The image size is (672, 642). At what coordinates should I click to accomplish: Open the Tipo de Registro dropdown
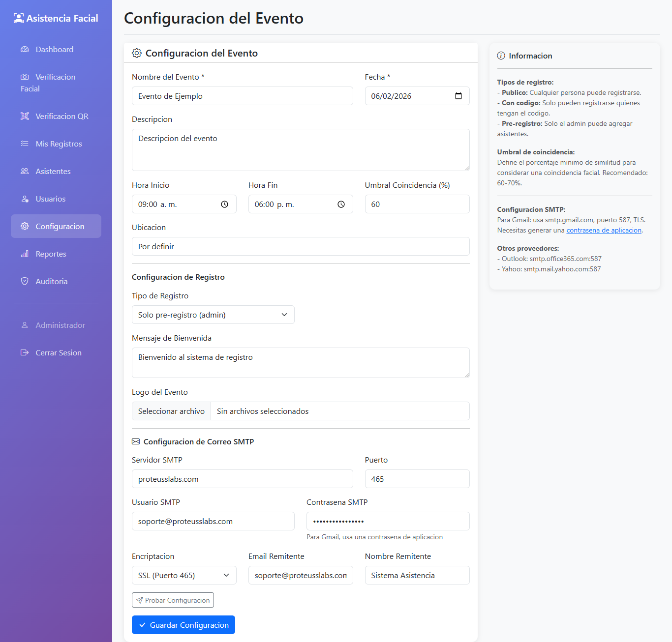click(213, 315)
